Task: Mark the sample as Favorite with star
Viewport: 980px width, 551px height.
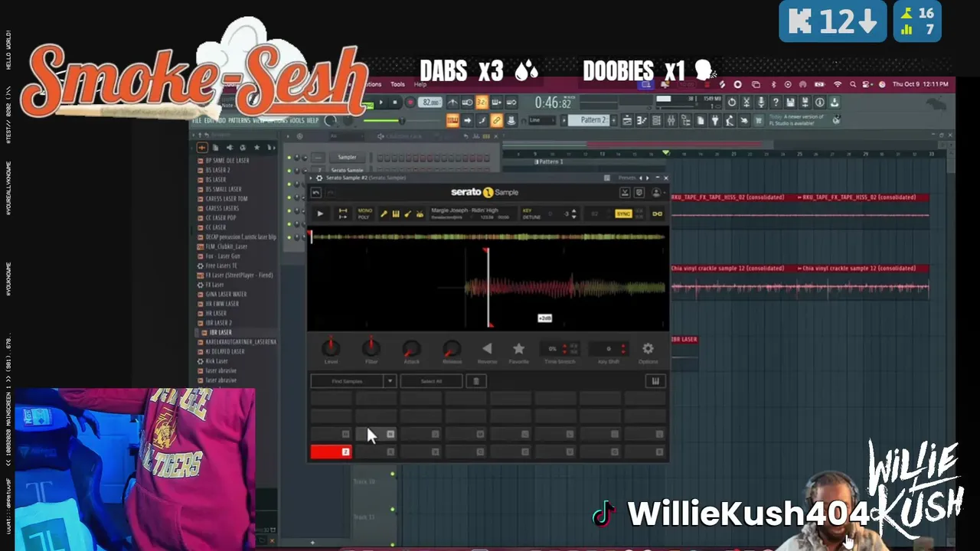Action: tap(518, 348)
